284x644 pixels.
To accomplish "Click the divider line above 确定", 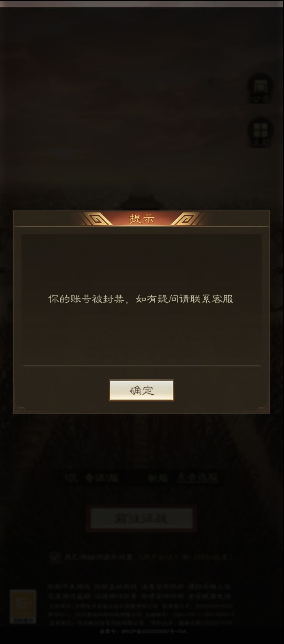I will 142,366.
